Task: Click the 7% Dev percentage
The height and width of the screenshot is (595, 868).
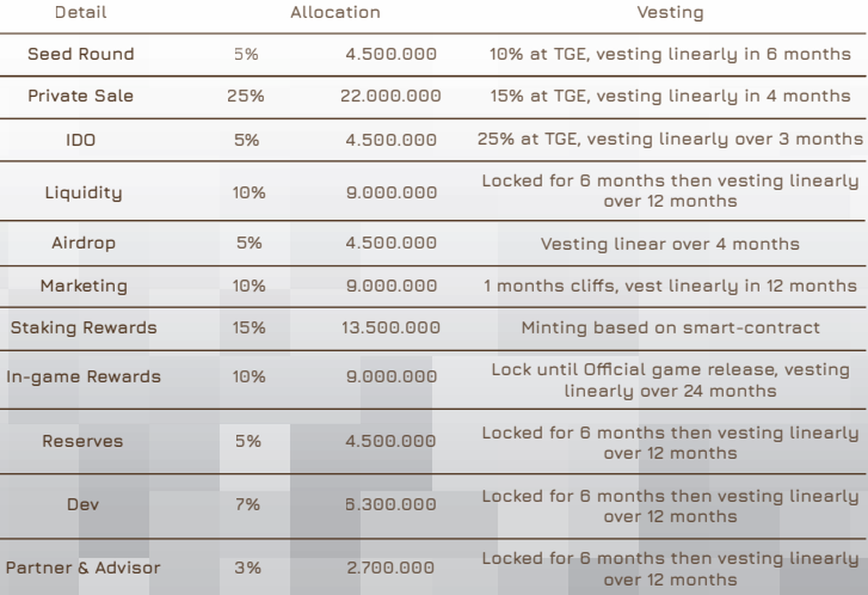Action: 247,505
